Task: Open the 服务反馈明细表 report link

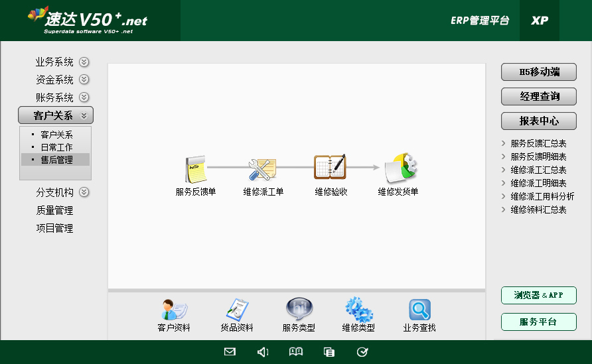Action: coord(538,156)
